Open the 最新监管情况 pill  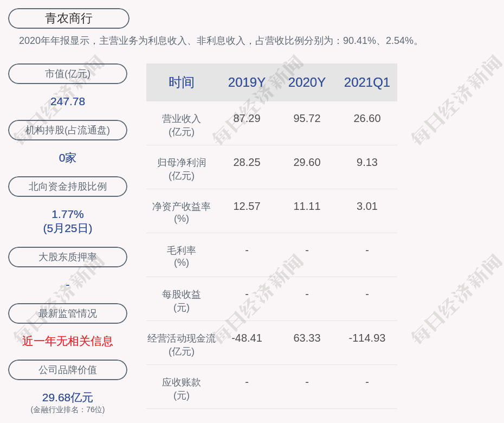68,313
